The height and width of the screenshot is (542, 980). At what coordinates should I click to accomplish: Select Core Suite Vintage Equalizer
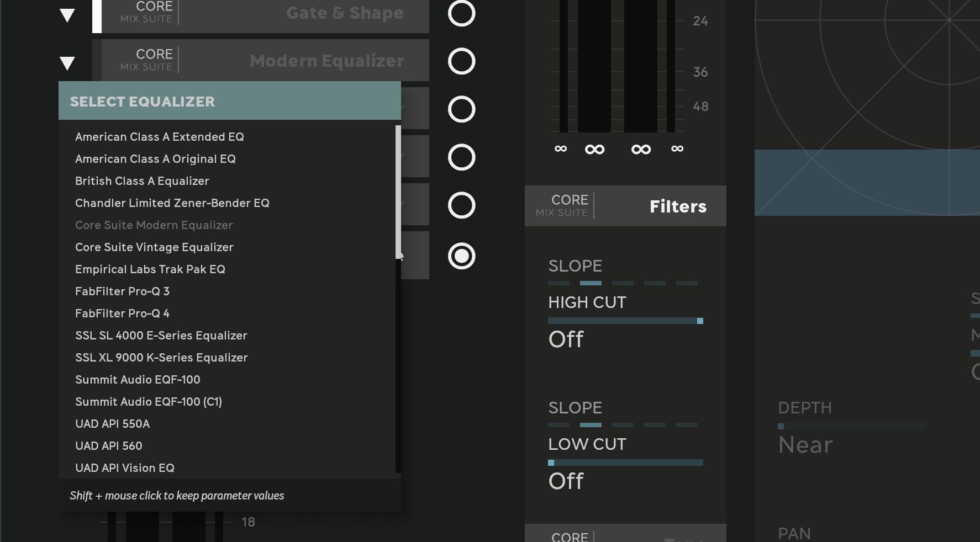coord(154,247)
